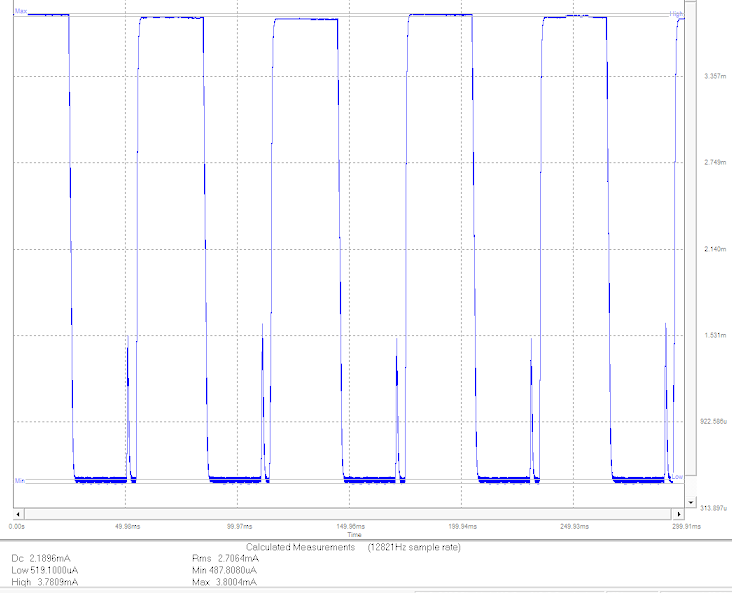
Task: Select the Min marker label at bottom left
Action: pyautogui.click(x=20, y=480)
